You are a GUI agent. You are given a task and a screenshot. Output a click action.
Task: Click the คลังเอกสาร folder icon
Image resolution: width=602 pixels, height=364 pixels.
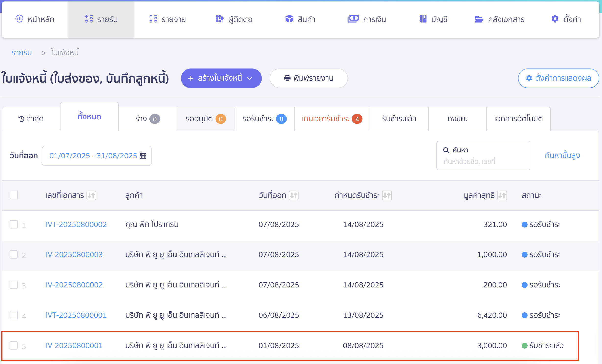(479, 19)
